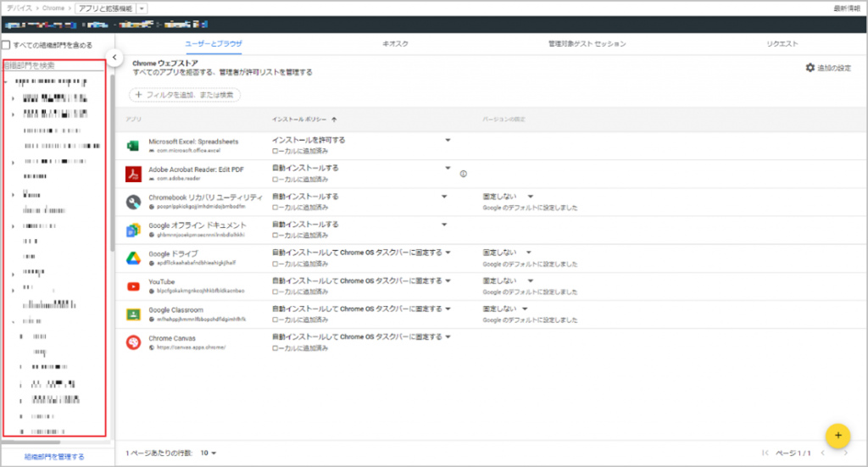Go to previous page arrow
This screenshot has width=868, height=467.
pos(822,453)
